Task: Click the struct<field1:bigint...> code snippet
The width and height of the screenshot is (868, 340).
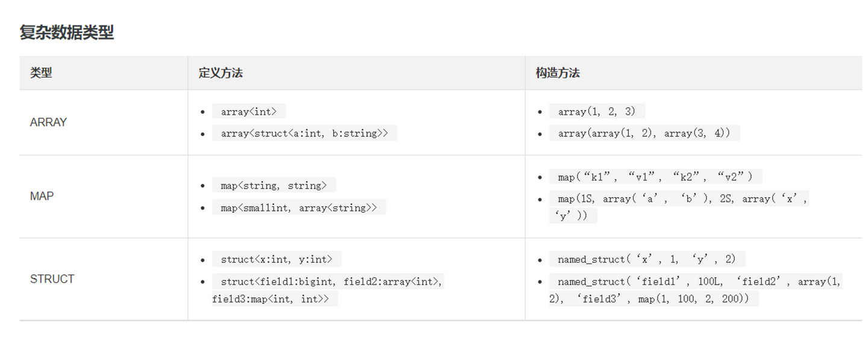Action: [328, 290]
